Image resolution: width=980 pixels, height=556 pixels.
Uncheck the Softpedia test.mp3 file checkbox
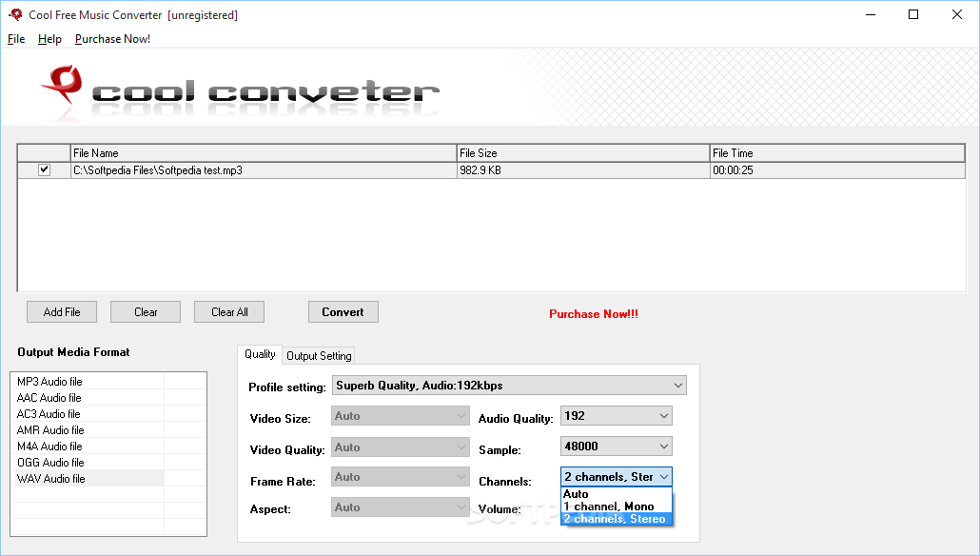click(44, 169)
